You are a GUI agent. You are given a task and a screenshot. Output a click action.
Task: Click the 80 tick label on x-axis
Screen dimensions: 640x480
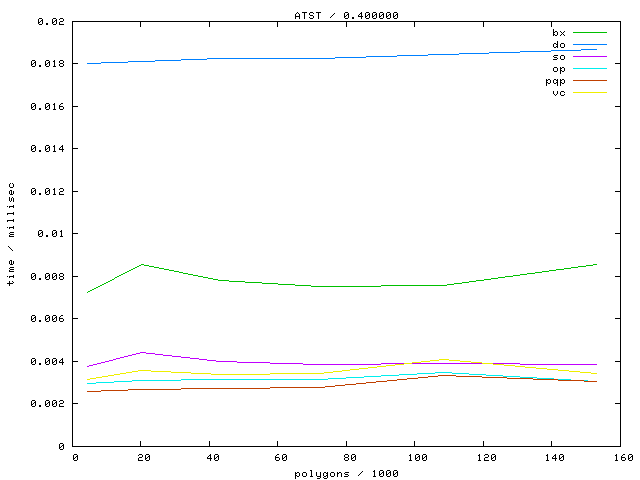click(x=347, y=458)
